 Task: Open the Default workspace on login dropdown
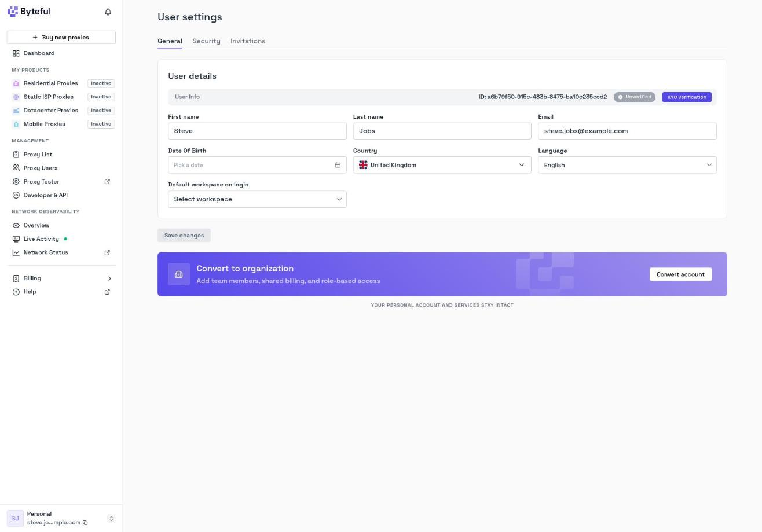(x=257, y=199)
